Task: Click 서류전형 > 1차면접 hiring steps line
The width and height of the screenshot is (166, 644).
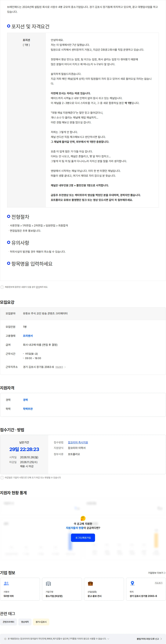Action: pos(39,226)
